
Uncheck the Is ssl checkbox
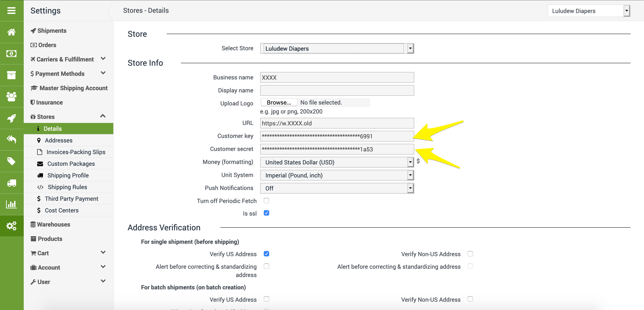[266, 213]
